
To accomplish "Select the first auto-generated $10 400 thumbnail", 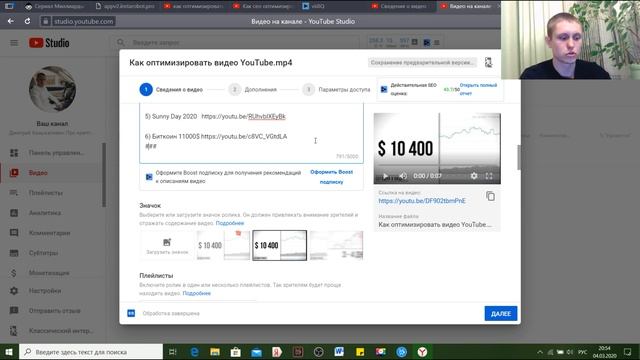I will pyautogui.click(x=223, y=245).
